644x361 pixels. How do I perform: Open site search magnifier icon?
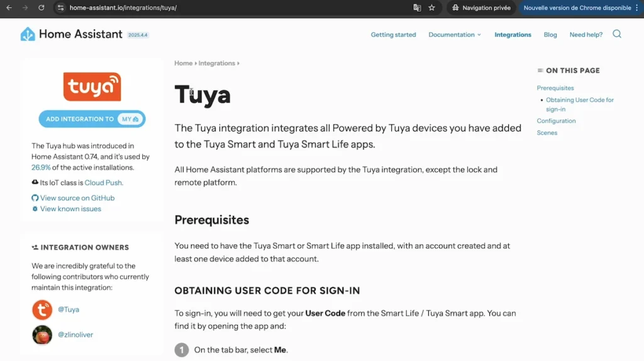click(617, 34)
